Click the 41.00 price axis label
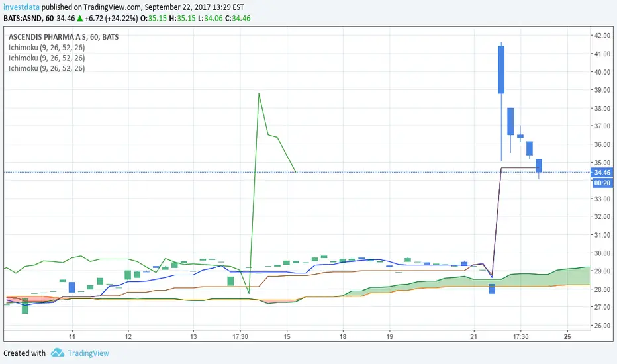Viewport: 617px width, 364px height. point(602,54)
